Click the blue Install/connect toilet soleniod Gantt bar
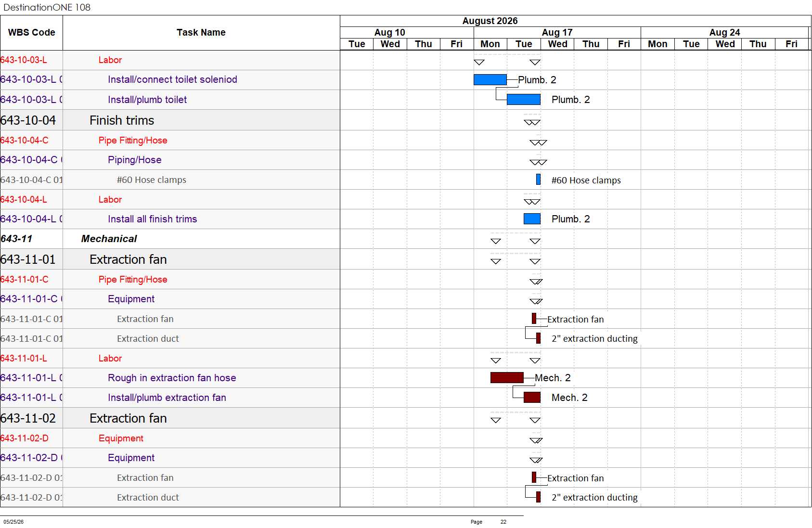 [x=490, y=79]
